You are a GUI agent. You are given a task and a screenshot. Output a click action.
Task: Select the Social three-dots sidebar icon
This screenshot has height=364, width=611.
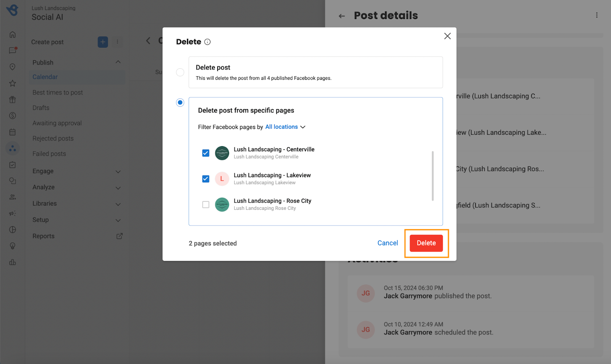13,148
